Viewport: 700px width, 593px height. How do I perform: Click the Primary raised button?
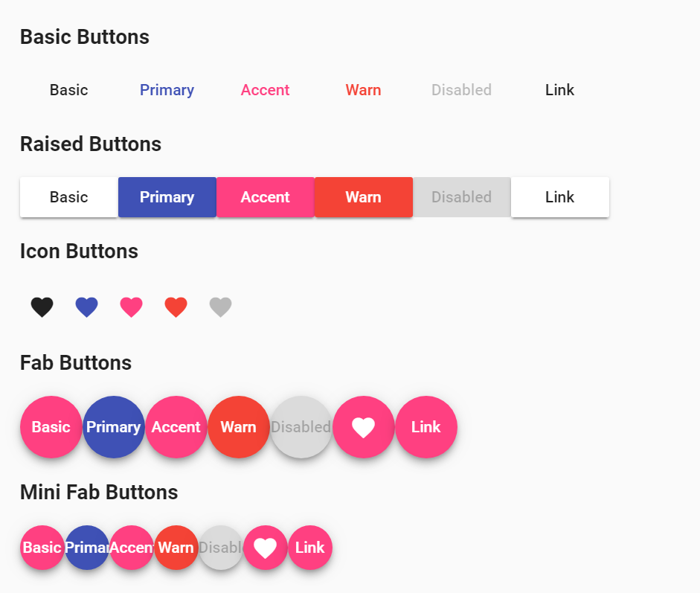tap(167, 197)
